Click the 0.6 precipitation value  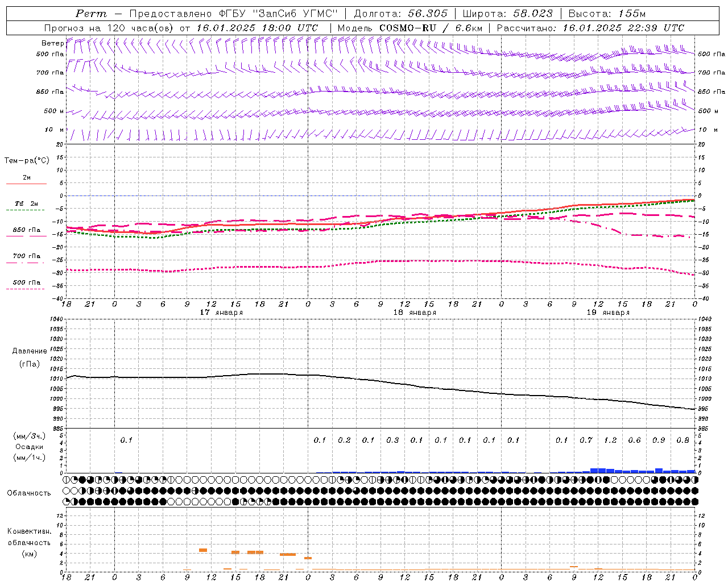pos(634,440)
